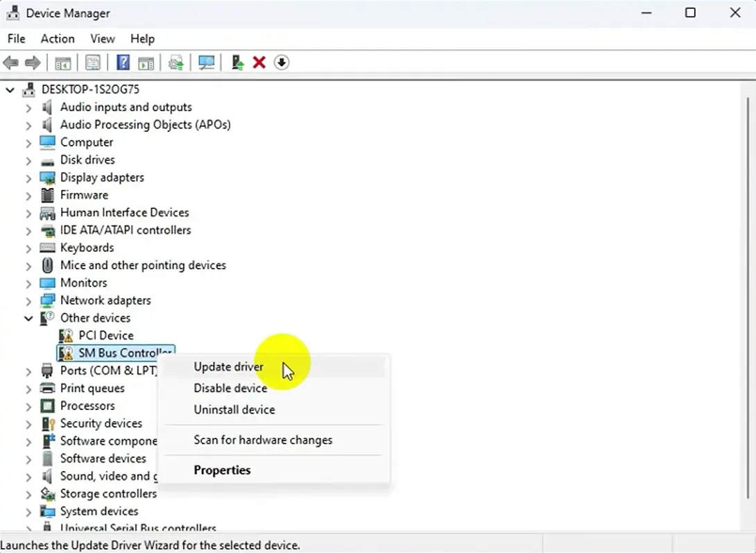Expand the Display adapters category
The height and width of the screenshot is (553, 756).
(x=28, y=178)
